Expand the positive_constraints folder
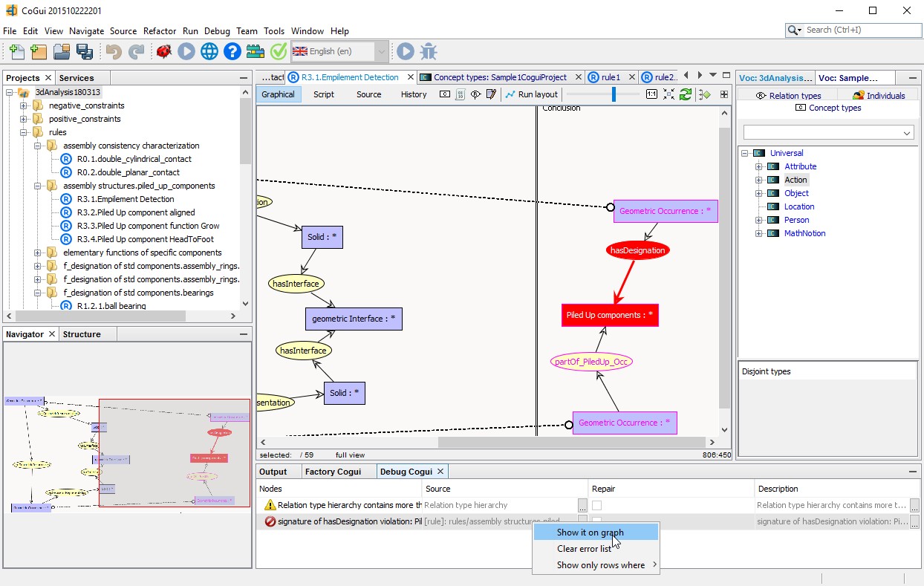The height and width of the screenshot is (586, 924). (24, 119)
